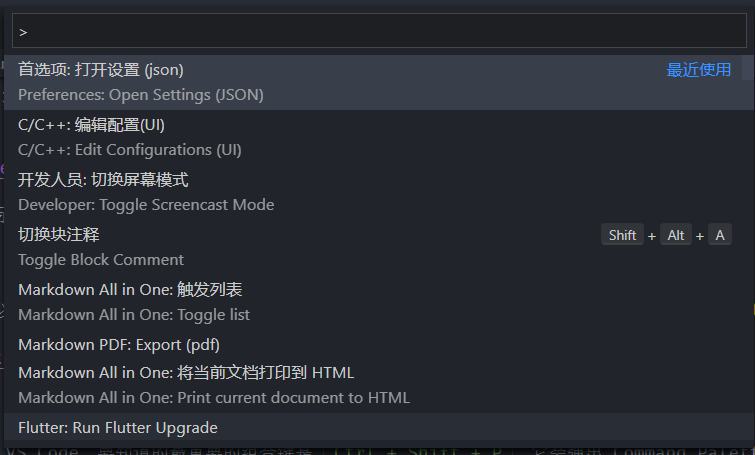This screenshot has height=455, width=755.
Task: Select the 切换块注释 command
Action: point(59,234)
